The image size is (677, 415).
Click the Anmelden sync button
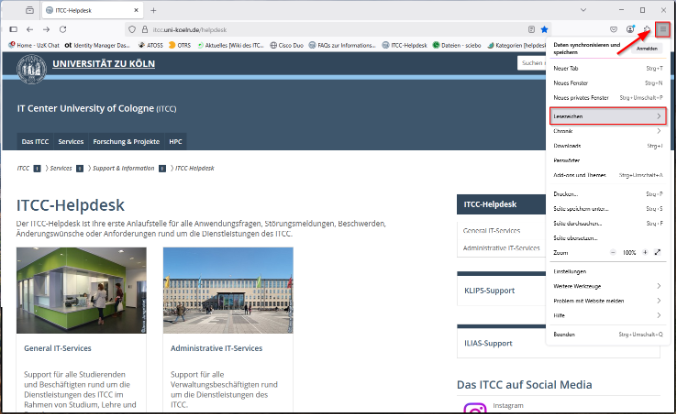(x=647, y=48)
